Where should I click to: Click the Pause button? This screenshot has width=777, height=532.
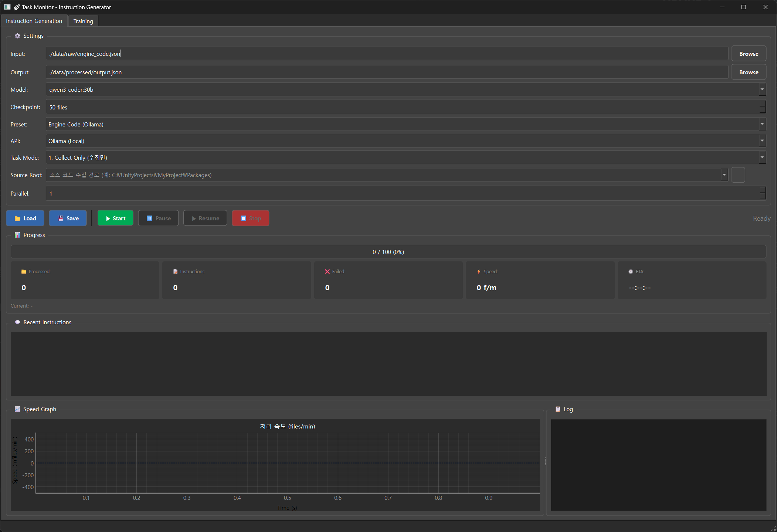coord(158,218)
